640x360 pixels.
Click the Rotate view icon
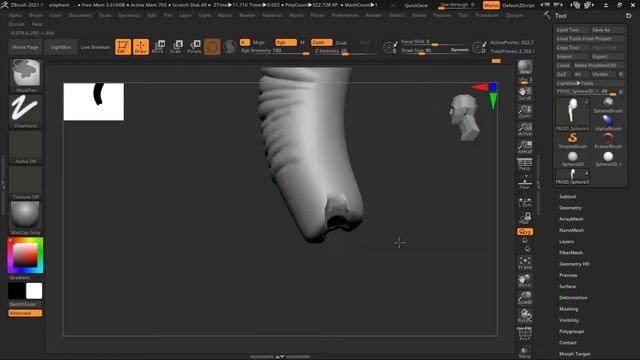(525, 316)
